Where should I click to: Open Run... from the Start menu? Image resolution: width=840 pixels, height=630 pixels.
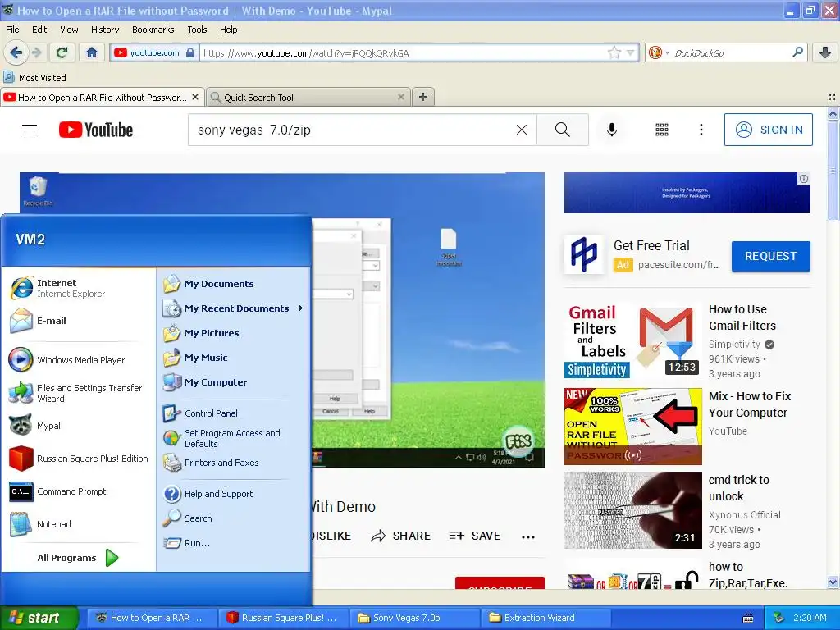click(x=233, y=543)
